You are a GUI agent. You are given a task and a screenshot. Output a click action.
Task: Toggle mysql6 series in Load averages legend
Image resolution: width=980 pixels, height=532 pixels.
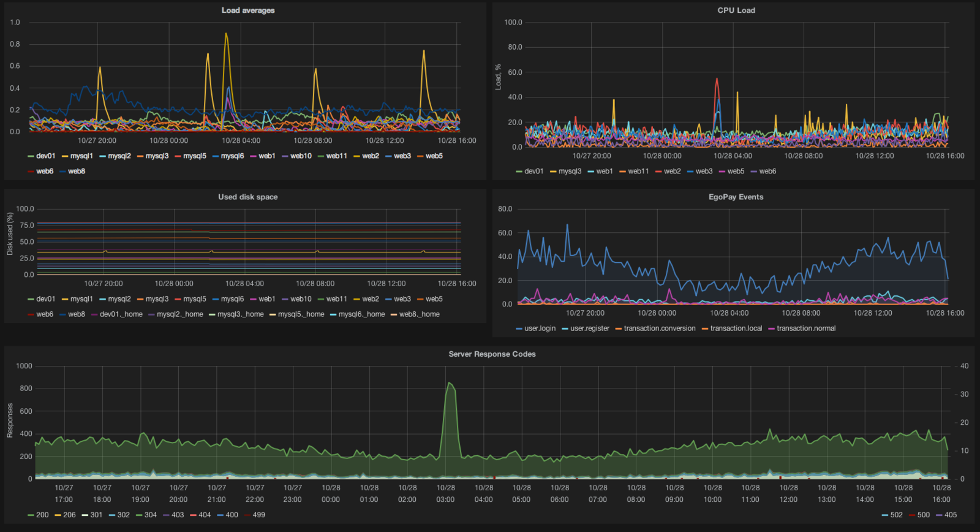coord(232,156)
